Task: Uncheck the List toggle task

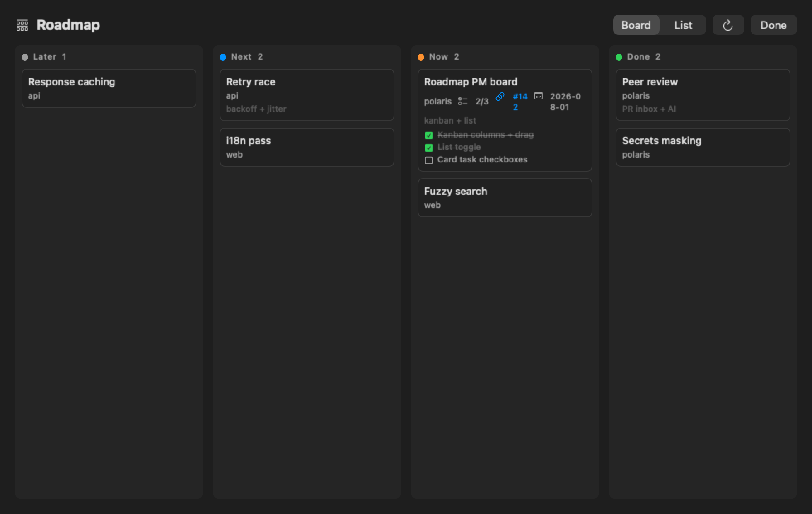Action: tap(429, 148)
